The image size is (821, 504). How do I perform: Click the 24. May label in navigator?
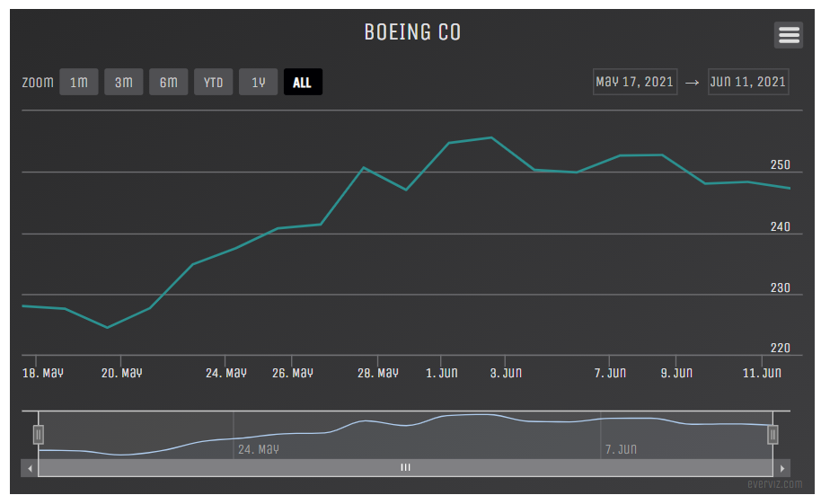coord(259,449)
